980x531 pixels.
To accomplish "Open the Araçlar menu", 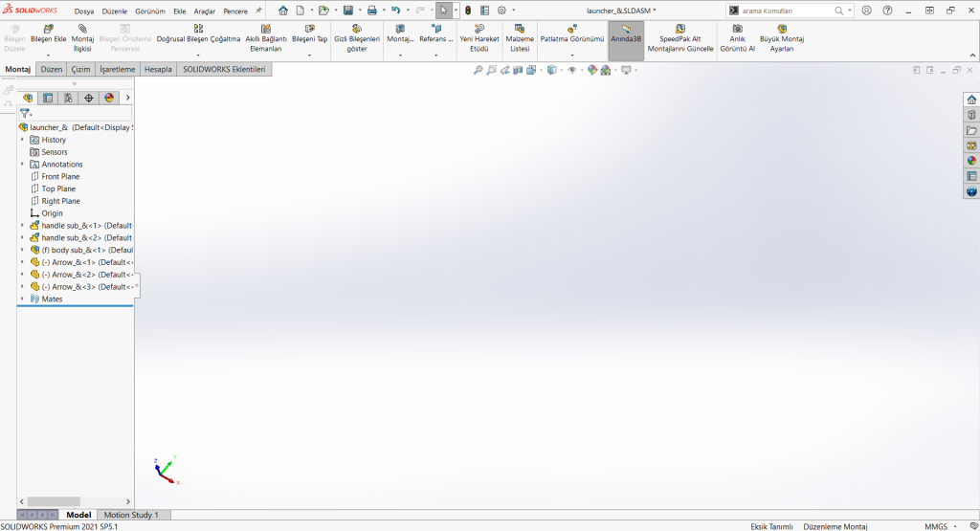I will click(x=205, y=11).
